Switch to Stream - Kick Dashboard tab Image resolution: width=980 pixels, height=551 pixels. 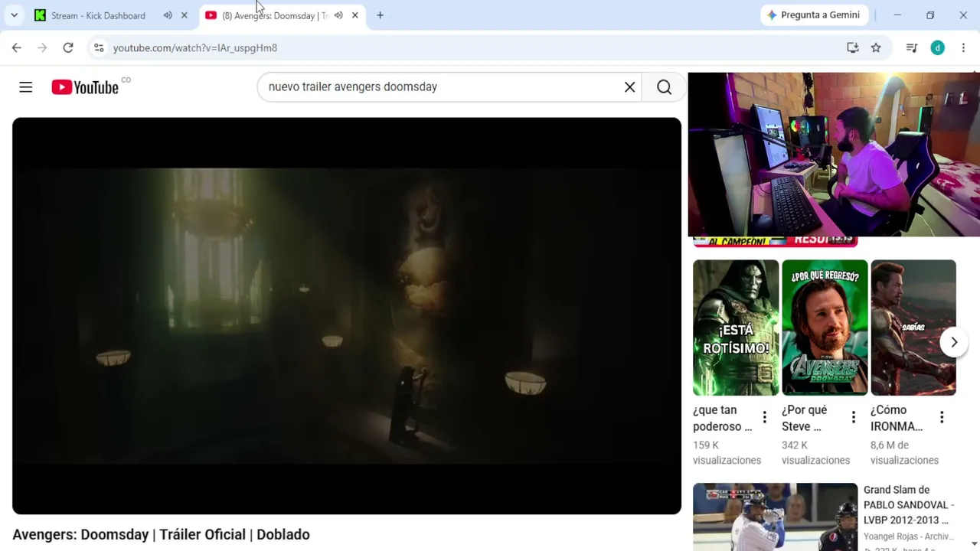pyautogui.click(x=98, y=15)
